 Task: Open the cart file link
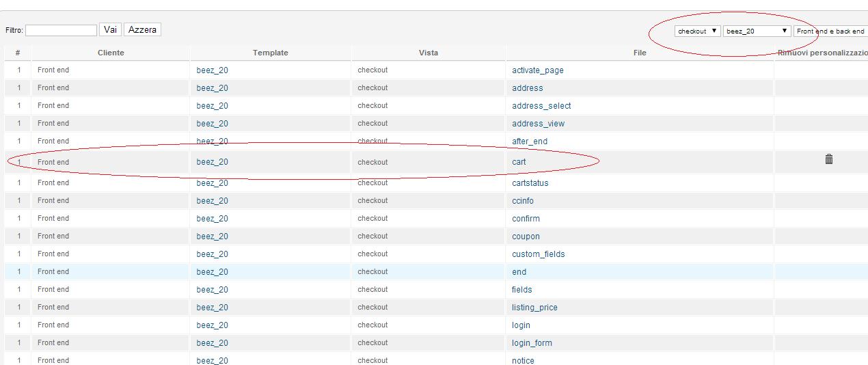pyautogui.click(x=519, y=162)
